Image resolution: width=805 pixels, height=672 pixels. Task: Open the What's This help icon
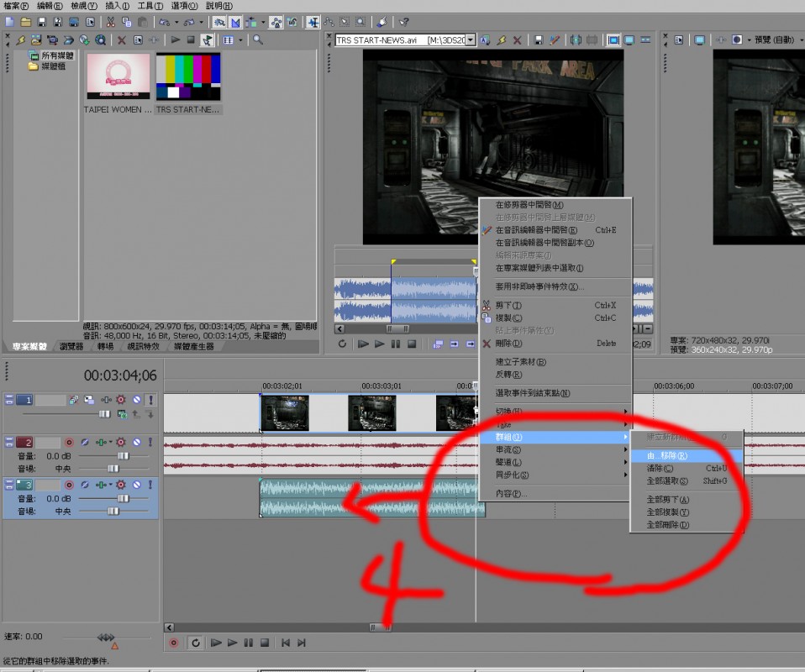click(x=404, y=22)
